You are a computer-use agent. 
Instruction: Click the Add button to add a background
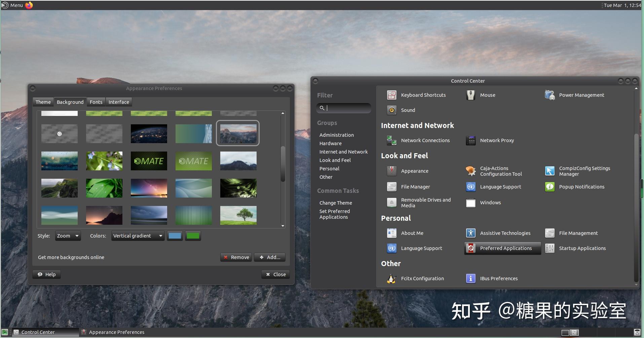pos(269,257)
